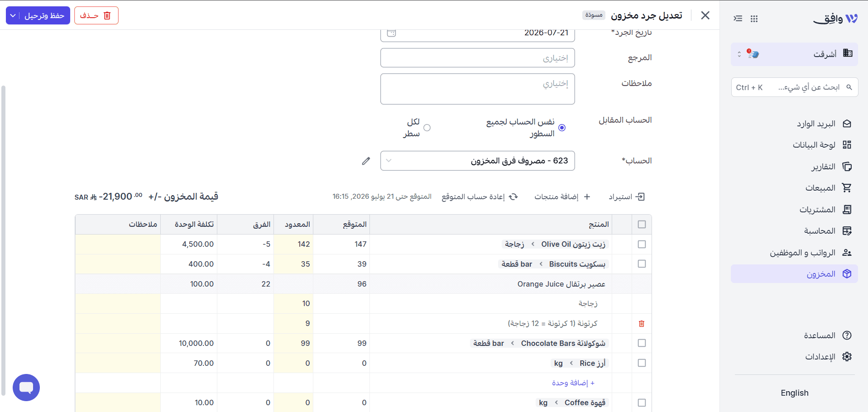Edit Biscuits counted value 35
This screenshot has height=412, width=868.
(293, 264)
